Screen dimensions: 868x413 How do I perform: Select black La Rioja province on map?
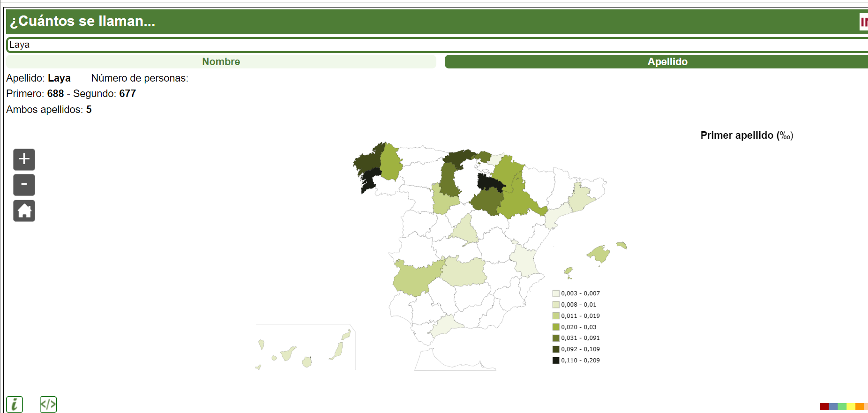pos(489,182)
